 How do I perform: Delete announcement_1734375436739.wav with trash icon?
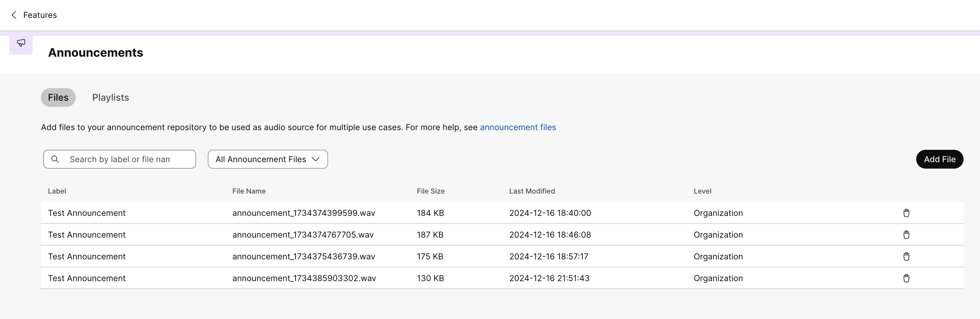click(x=906, y=256)
